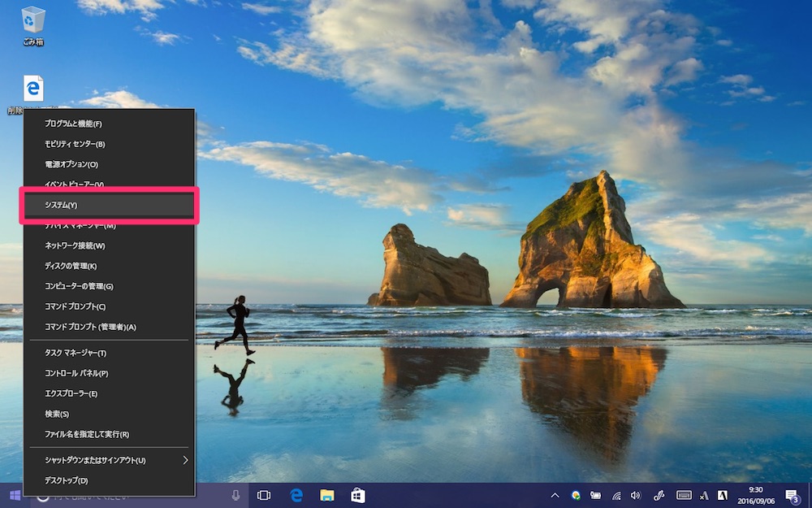The height and width of the screenshot is (508, 812).
Task: Launch エクスプローラー(E) from the menu
Action: [x=110, y=393]
